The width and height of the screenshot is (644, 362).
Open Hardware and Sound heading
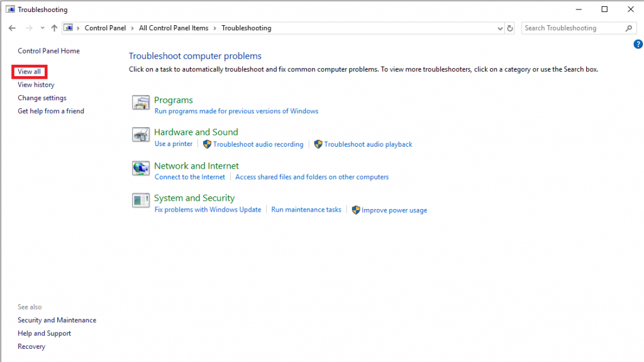196,132
